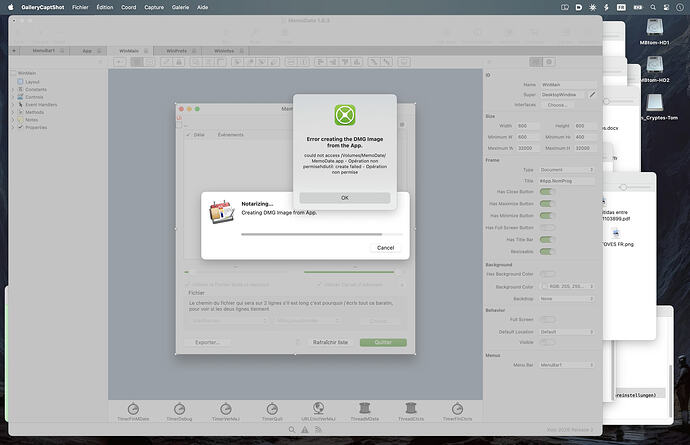This screenshot has width=690, height=445.
Task: Cancel the Notarizing progress dialog
Action: (385, 248)
